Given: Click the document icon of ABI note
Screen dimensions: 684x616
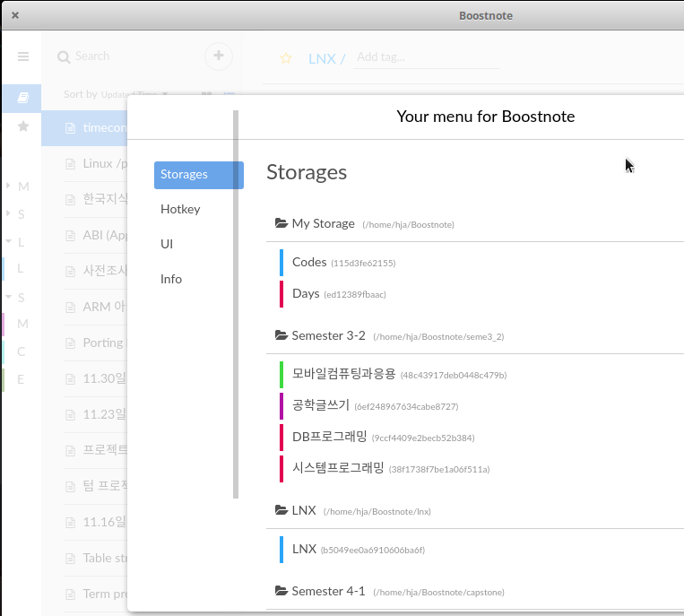Looking at the screenshot, I should pos(70,236).
